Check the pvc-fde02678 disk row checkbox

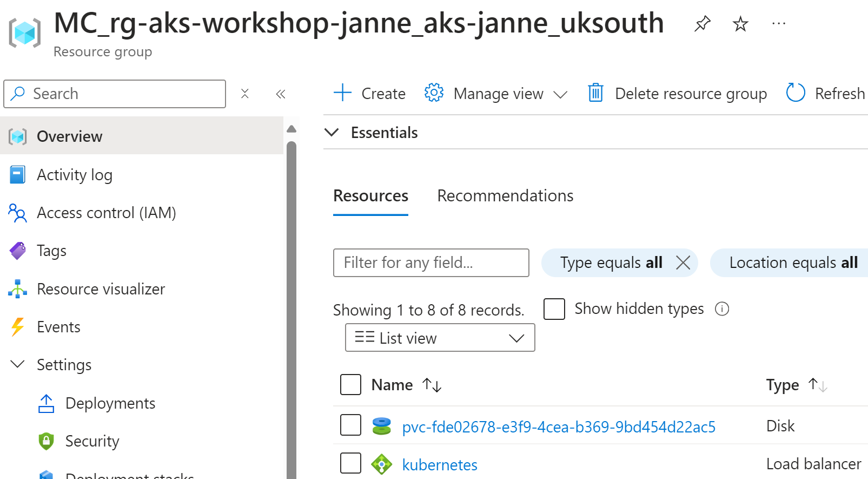tap(350, 425)
